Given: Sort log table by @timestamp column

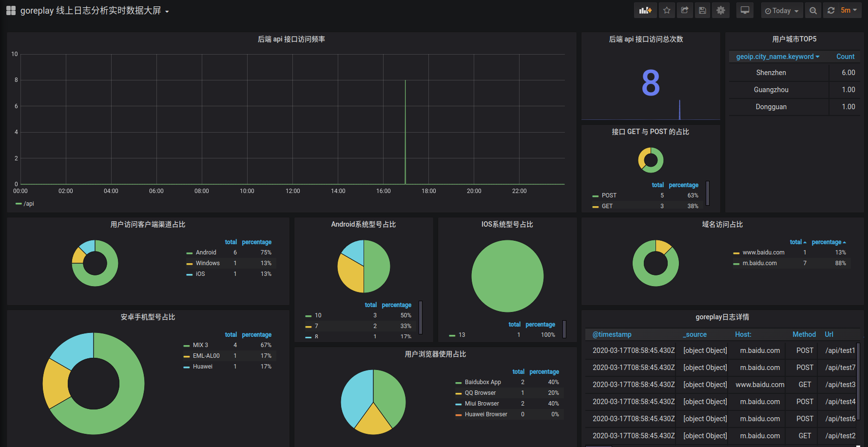Looking at the screenshot, I should pos(612,334).
